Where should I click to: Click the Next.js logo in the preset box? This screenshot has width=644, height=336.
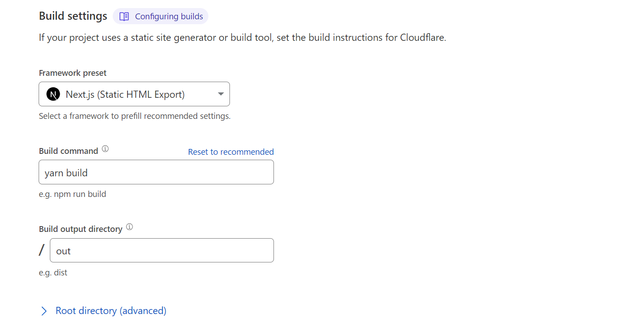(x=53, y=94)
